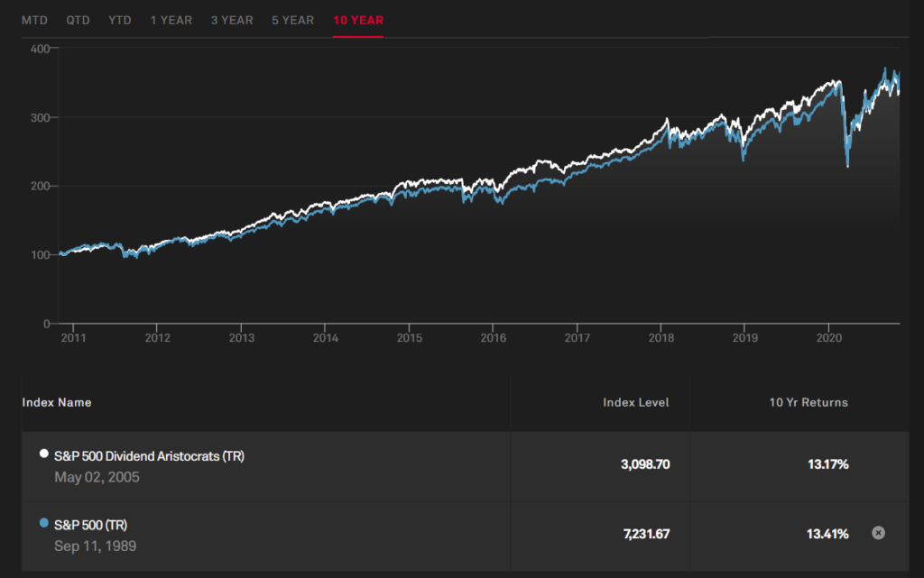
Task: Click the Index Name column header
Action: [57, 402]
